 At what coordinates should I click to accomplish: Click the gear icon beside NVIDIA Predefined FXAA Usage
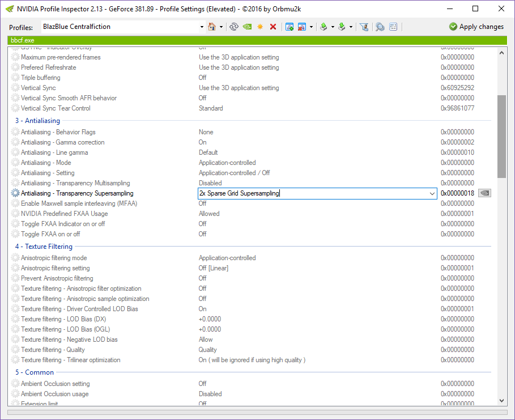pos(15,214)
